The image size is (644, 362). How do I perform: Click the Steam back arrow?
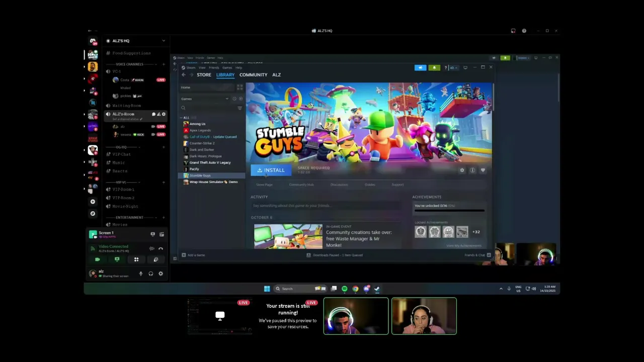pyautogui.click(x=184, y=75)
